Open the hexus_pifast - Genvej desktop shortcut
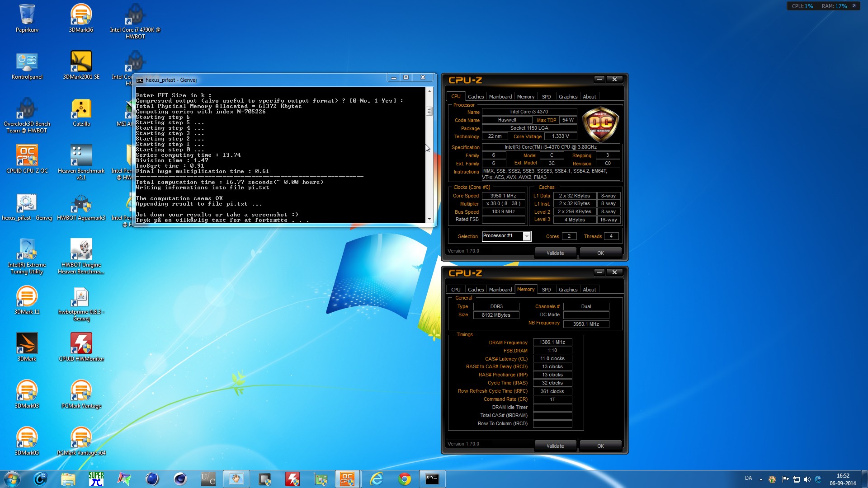The height and width of the screenshot is (488, 868). pyautogui.click(x=27, y=207)
